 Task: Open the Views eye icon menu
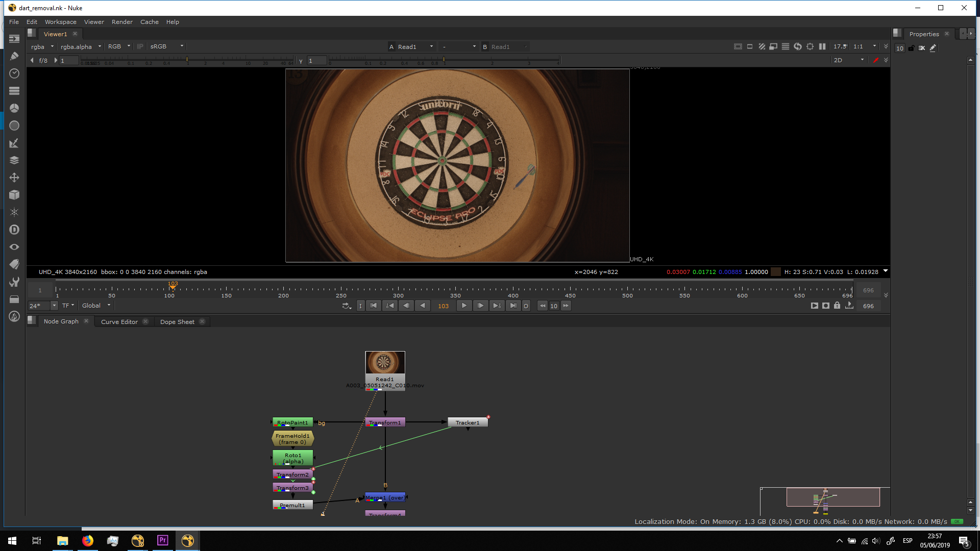[14, 247]
